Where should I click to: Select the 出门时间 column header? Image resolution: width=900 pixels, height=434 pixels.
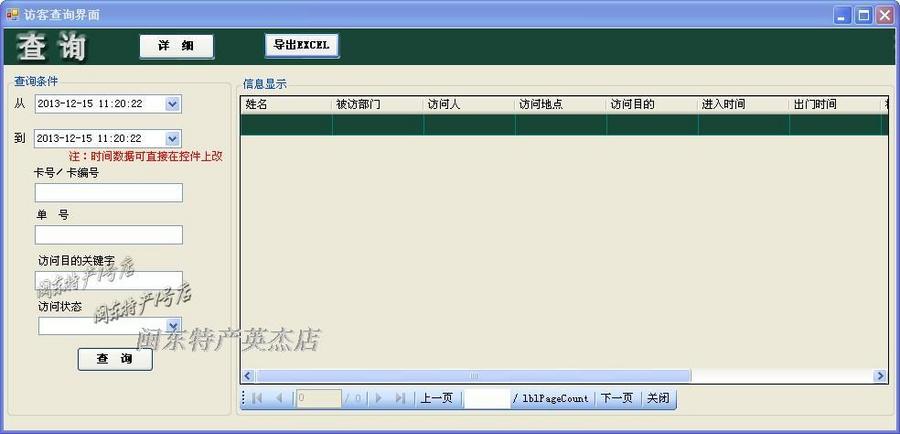tap(835, 104)
